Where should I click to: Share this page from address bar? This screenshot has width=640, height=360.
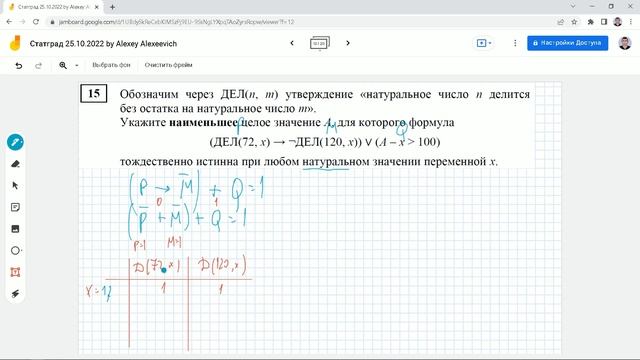pos(560,22)
